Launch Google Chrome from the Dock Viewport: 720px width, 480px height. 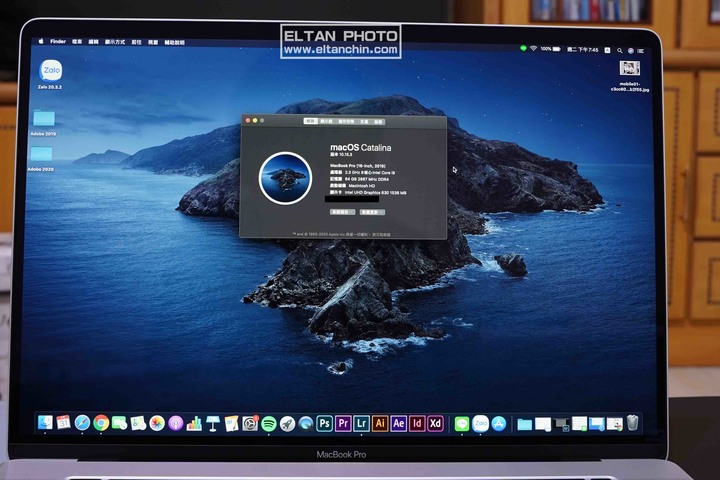101,423
